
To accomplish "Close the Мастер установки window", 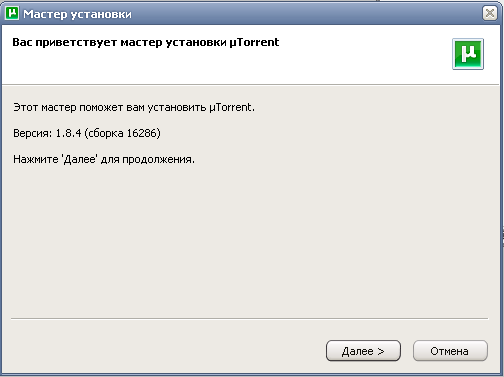I will (490, 13).
